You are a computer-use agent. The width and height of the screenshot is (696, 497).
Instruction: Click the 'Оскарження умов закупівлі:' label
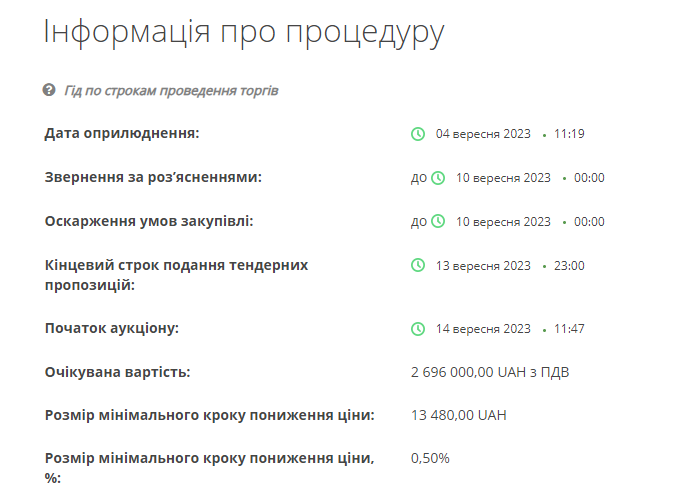pos(149,221)
